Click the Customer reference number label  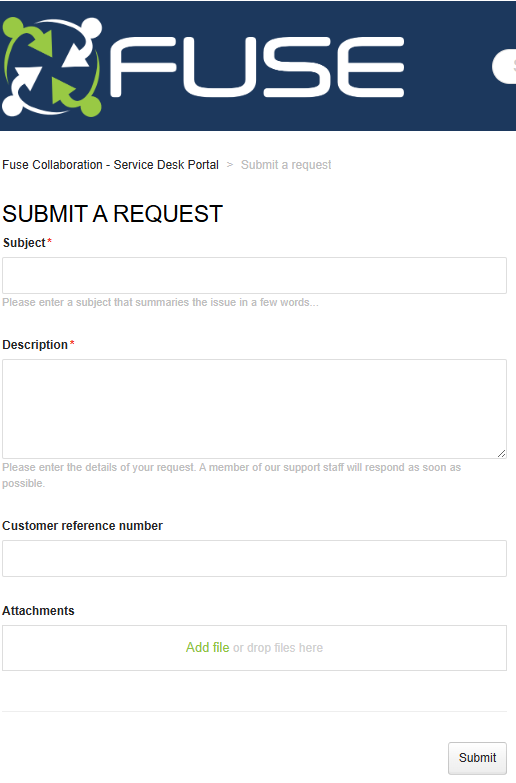point(82,526)
